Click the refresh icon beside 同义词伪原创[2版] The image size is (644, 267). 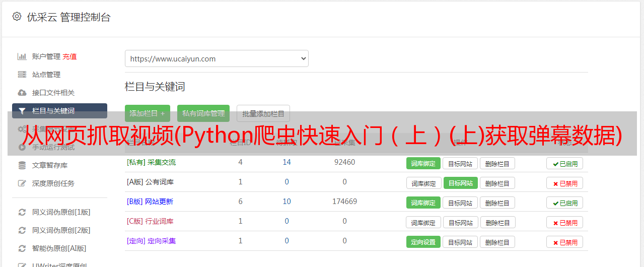[22, 230]
